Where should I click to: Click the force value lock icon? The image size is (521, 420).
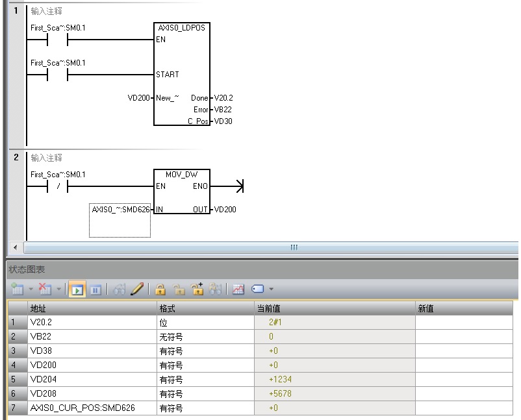click(x=160, y=290)
